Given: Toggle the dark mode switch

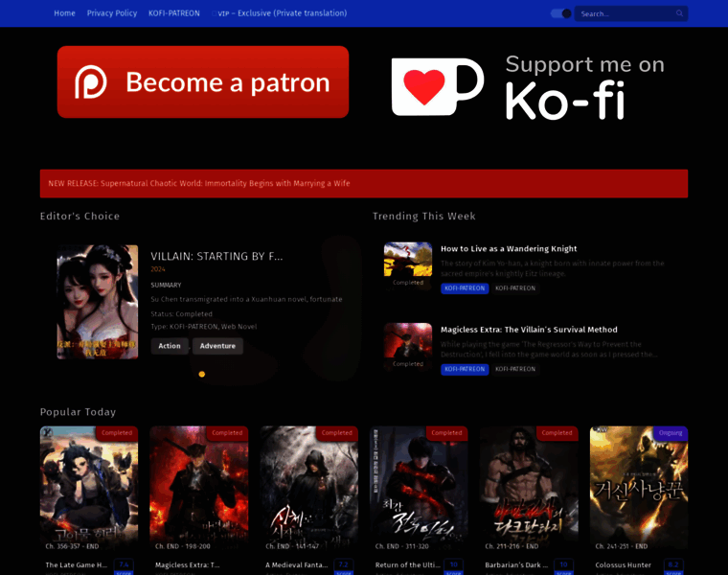Looking at the screenshot, I should tap(561, 13).
